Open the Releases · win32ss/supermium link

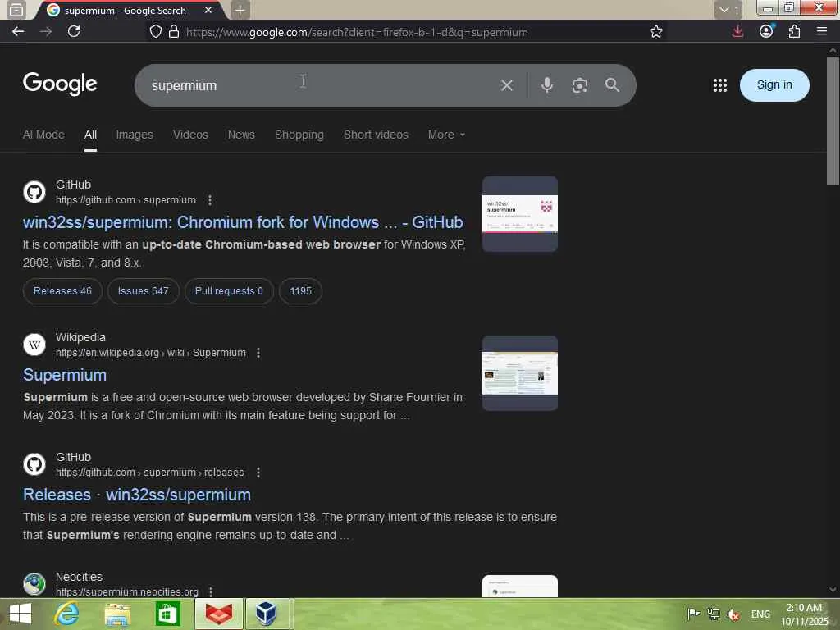click(x=137, y=495)
